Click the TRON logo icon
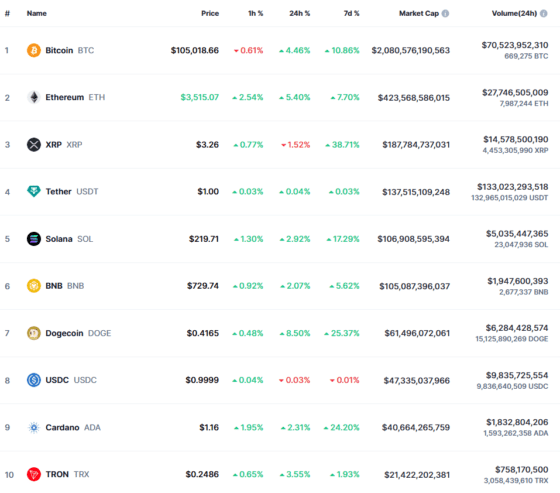This screenshot has width=560, height=493. [34, 474]
